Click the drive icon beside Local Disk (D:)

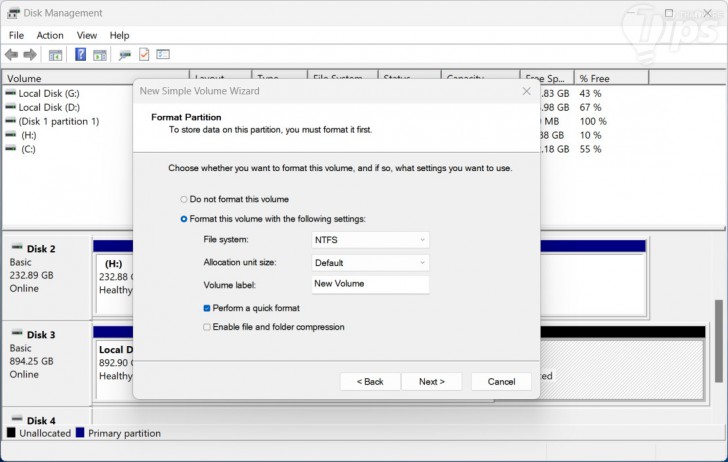[10, 107]
